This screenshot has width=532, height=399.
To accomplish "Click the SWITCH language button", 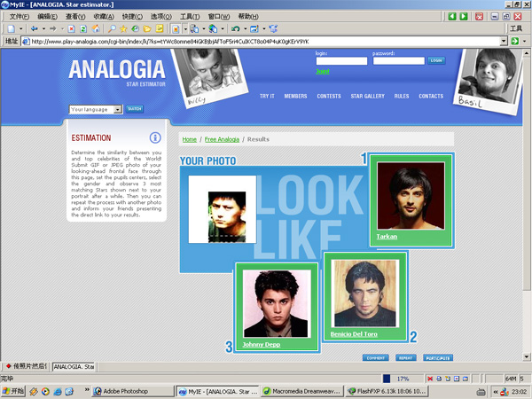I will click(135, 109).
